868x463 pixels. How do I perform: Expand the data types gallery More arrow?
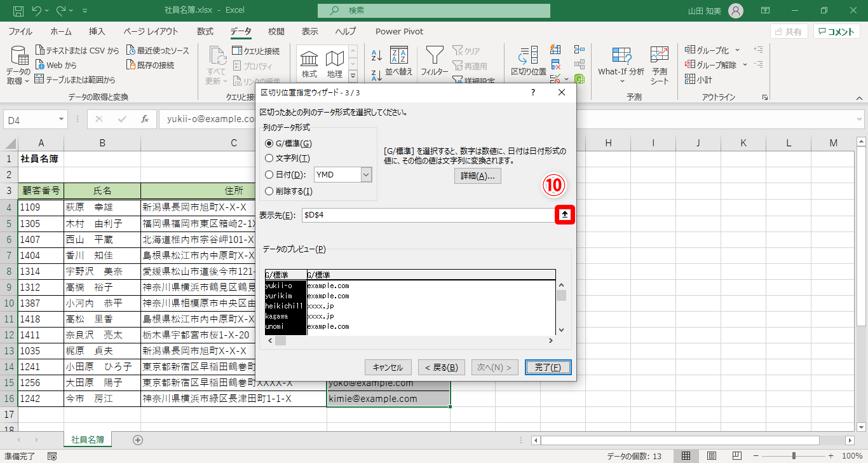click(353, 76)
